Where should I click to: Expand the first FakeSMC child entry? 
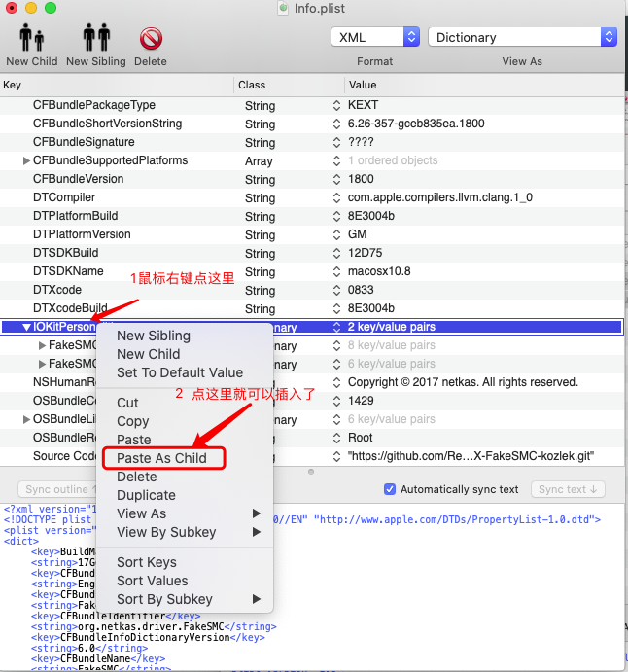tap(42, 345)
